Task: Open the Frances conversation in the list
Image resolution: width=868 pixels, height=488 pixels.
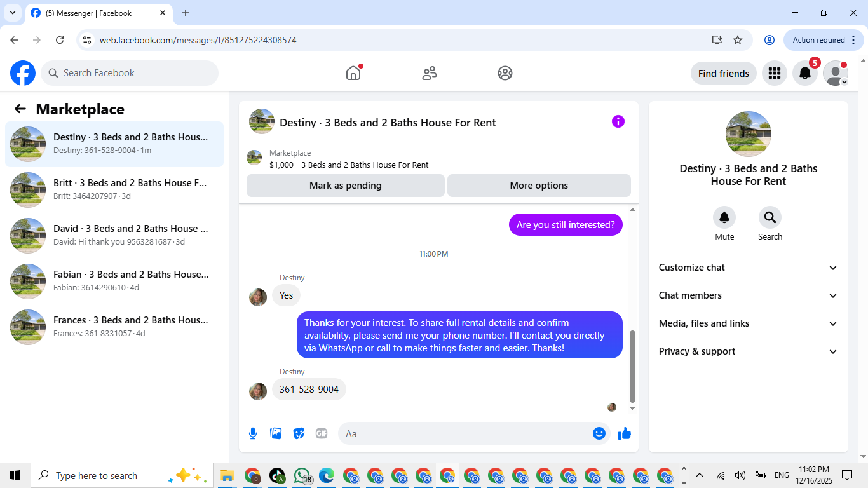Action: tap(114, 327)
